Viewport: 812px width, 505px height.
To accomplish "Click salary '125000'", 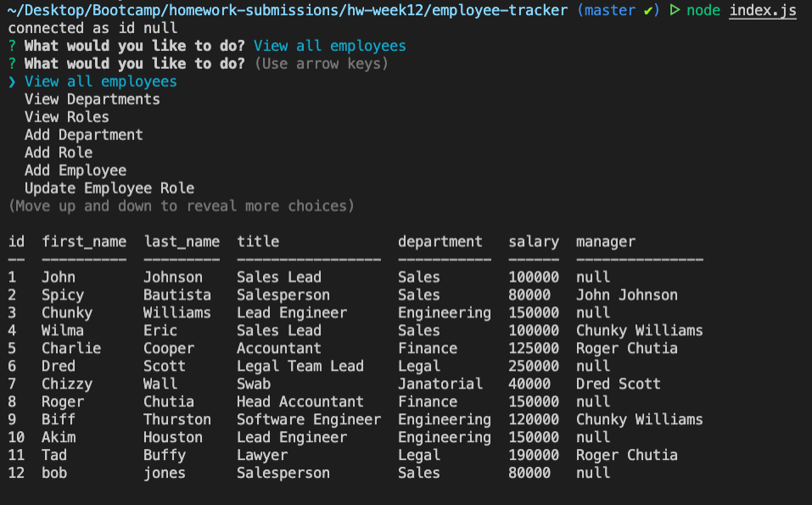I will [534, 348].
